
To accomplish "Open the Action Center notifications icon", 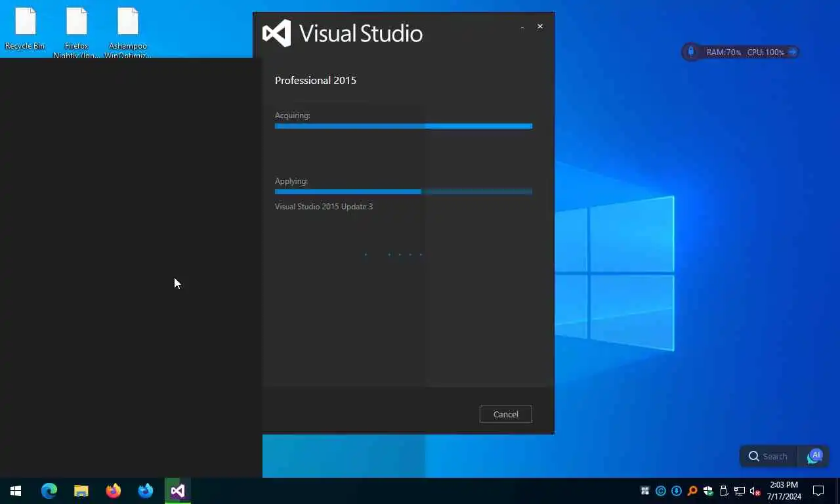I will [x=818, y=491].
